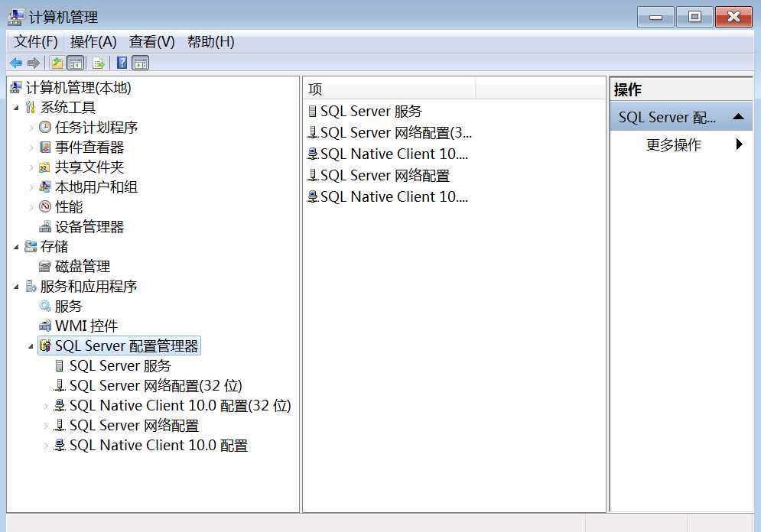The image size is (761, 532).
Task: Expand the tree SQL Server 网络配置 node without 32 位
Action: coord(46,426)
